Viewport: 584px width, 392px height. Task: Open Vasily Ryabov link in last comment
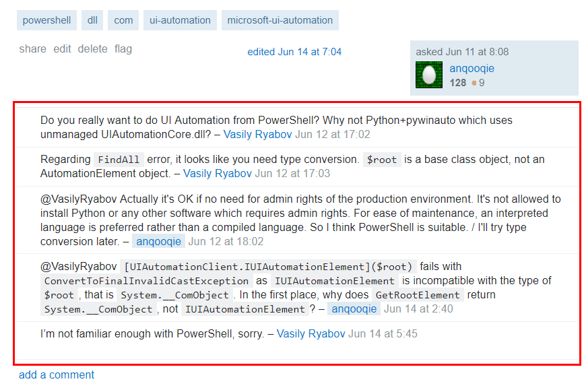(x=311, y=333)
